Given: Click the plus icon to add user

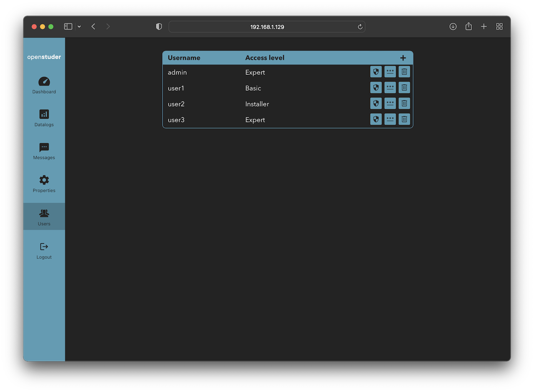Looking at the screenshot, I should click(x=403, y=58).
